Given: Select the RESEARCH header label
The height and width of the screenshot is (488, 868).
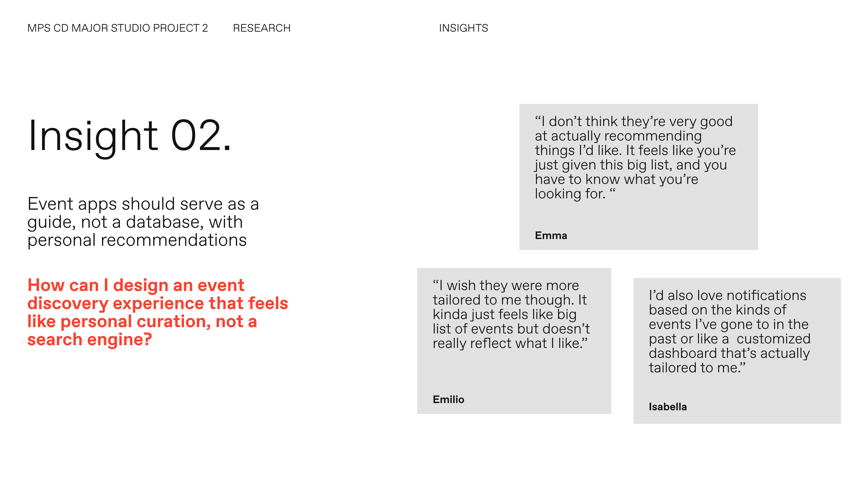Looking at the screenshot, I should [x=261, y=28].
